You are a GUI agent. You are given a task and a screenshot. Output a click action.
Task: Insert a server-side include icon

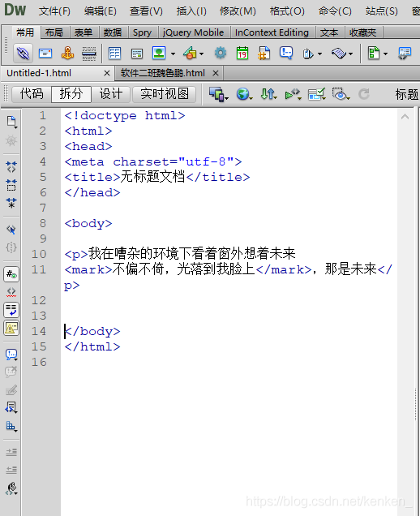tap(264, 53)
